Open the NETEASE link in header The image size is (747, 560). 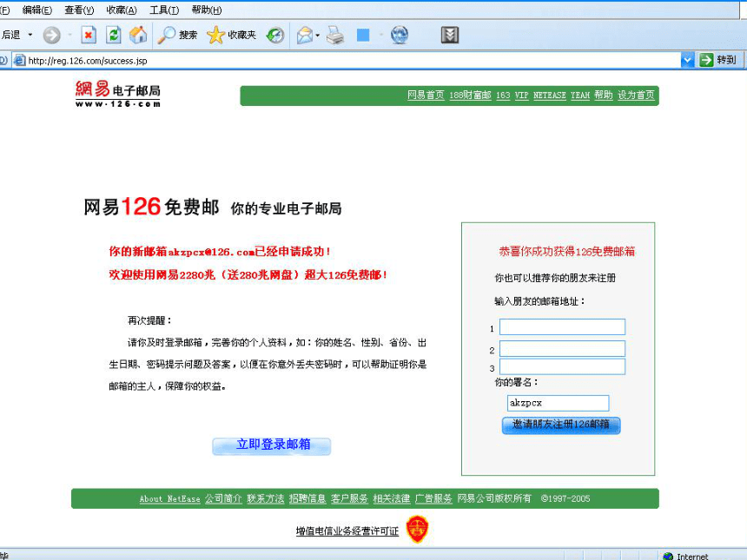(x=550, y=96)
